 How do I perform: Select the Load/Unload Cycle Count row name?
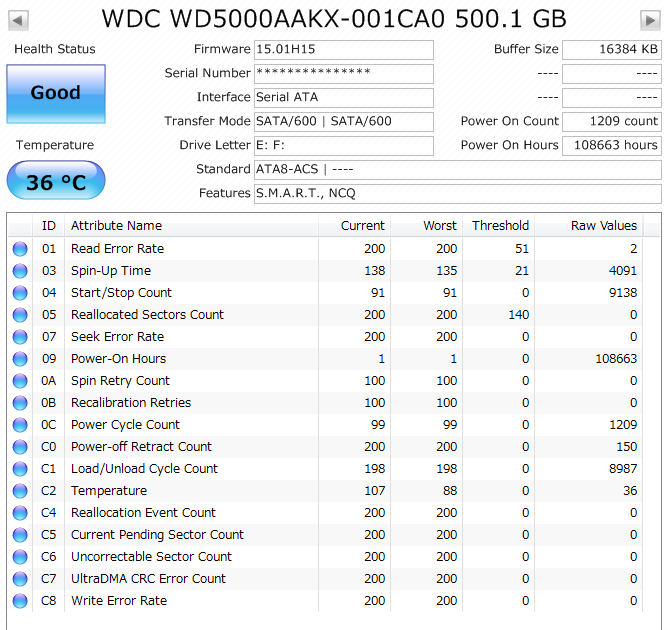tap(144, 469)
